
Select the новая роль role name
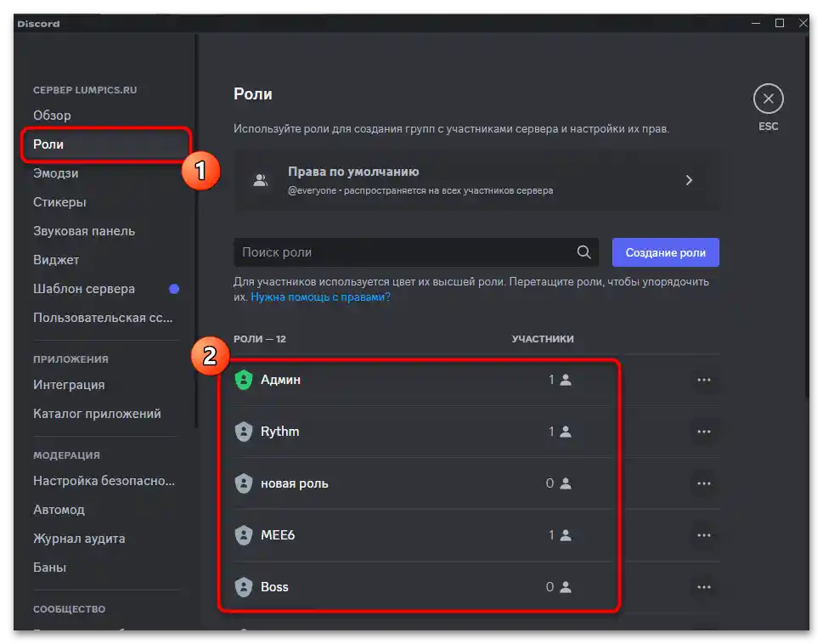pos(295,483)
